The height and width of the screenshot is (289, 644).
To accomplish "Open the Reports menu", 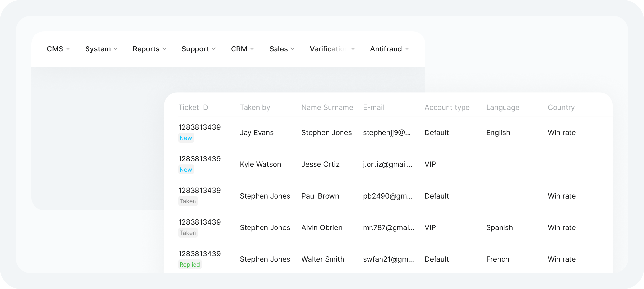I will 150,49.
